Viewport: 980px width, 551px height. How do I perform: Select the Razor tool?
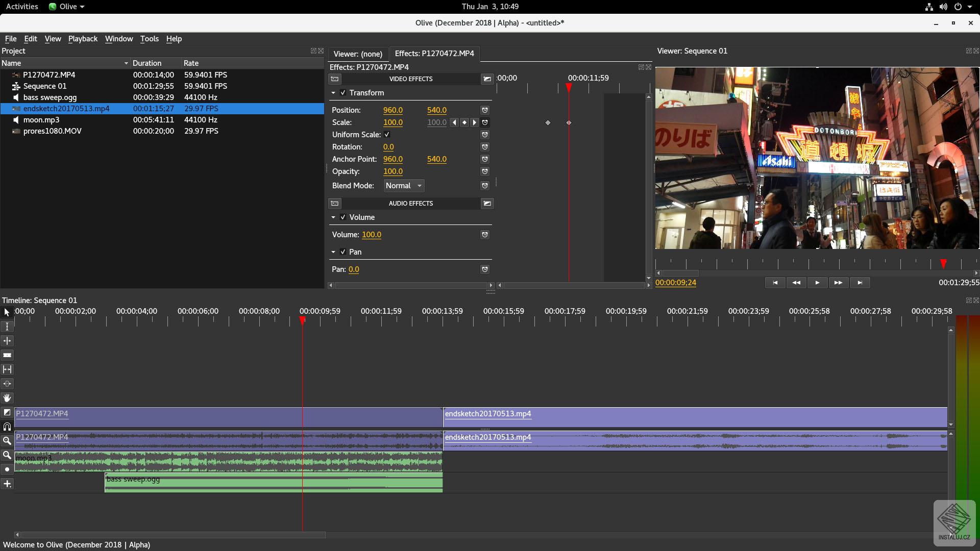click(x=7, y=355)
